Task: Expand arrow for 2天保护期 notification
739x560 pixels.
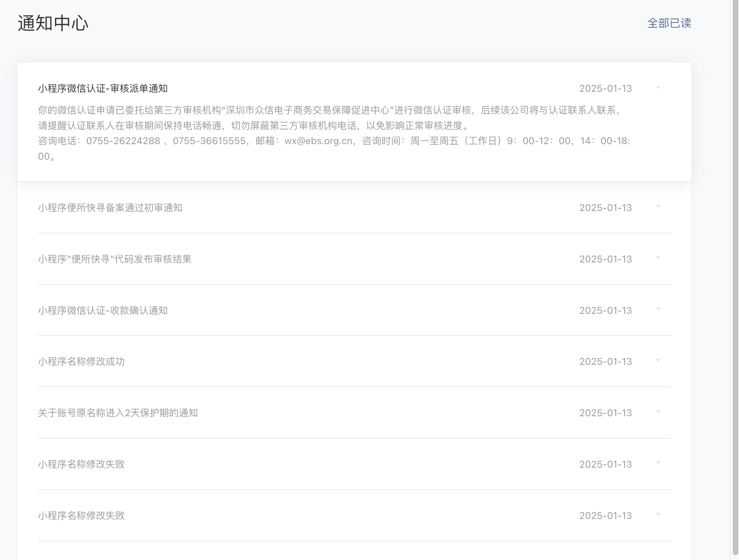Action: coord(658,412)
